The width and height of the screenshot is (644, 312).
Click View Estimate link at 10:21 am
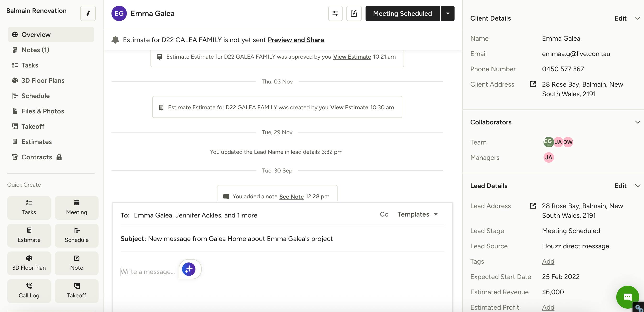[x=352, y=57]
